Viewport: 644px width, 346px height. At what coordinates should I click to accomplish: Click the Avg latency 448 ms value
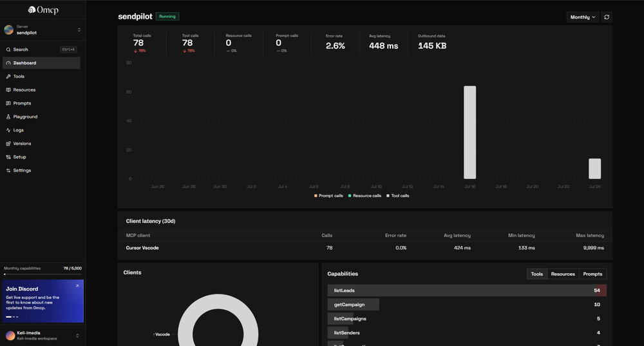[x=383, y=46]
